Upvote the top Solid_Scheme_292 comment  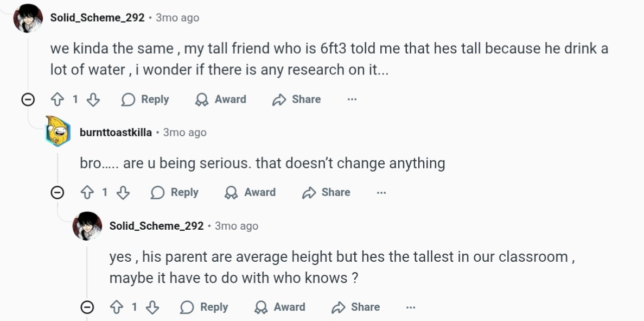tap(58, 100)
